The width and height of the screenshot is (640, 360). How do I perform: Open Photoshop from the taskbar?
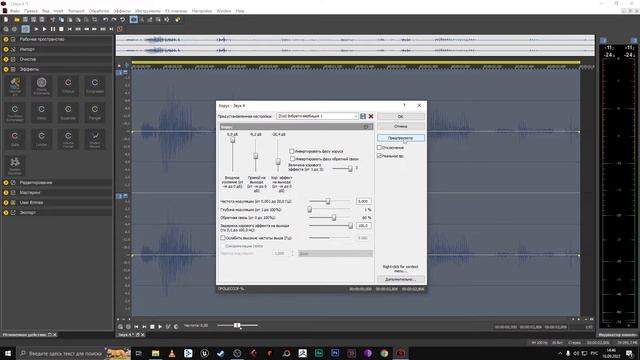point(335,353)
